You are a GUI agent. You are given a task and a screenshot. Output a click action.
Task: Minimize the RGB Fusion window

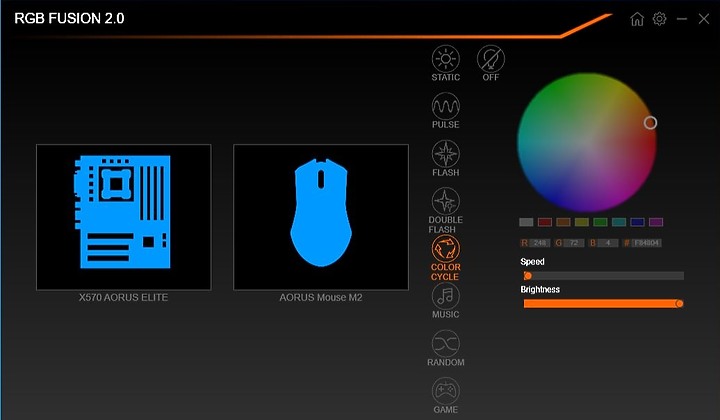pyautogui.click(x=682, y=19)
